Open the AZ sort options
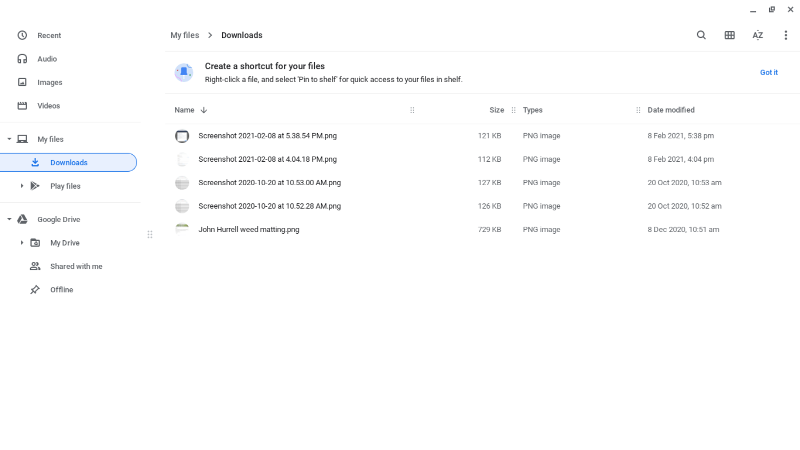800x450 pixels. [758, 35]
